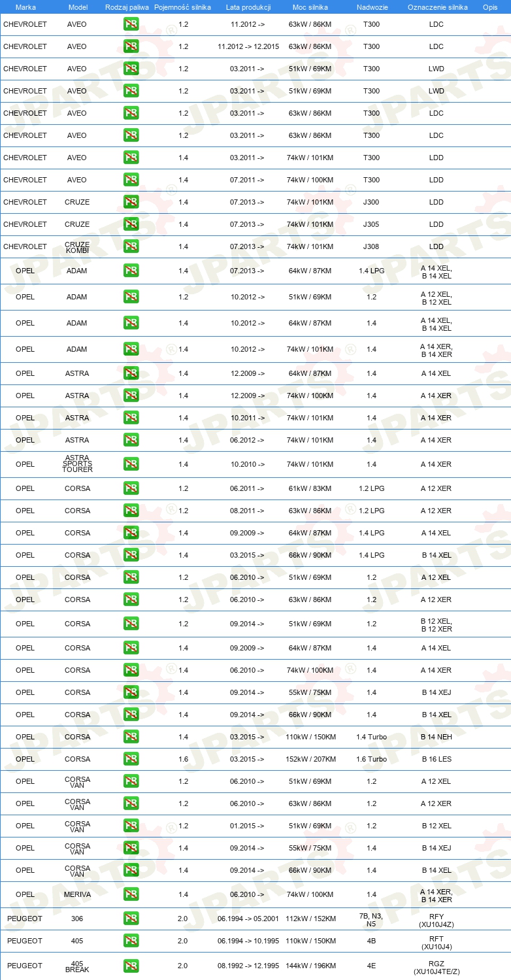Click the 4E body code
Viewport: 511px width, 980px height.
[x=371, y=966]
